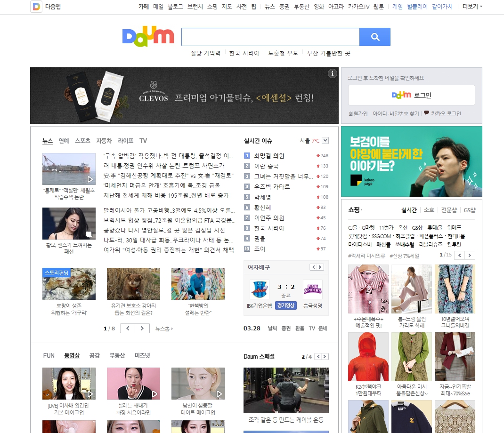The width and height of the screenshot is (504, 433).
Task: Watch the 경기영상 game video
Action: 286,305
